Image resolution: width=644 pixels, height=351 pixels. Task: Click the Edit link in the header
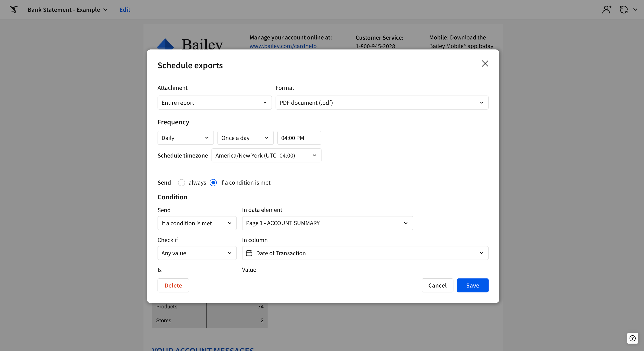pyautogui.click(x=125, y=10)
